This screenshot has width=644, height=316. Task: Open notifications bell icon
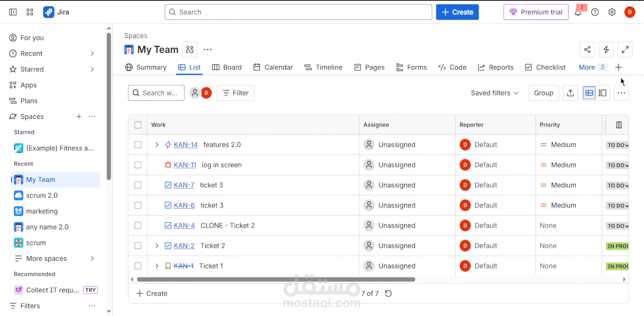click(578, 12)
